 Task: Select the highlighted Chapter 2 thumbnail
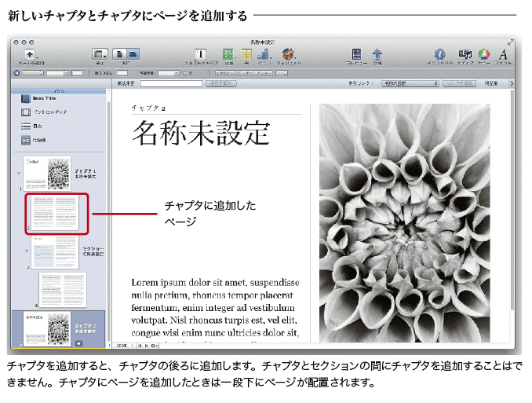[x=47, y=329]
